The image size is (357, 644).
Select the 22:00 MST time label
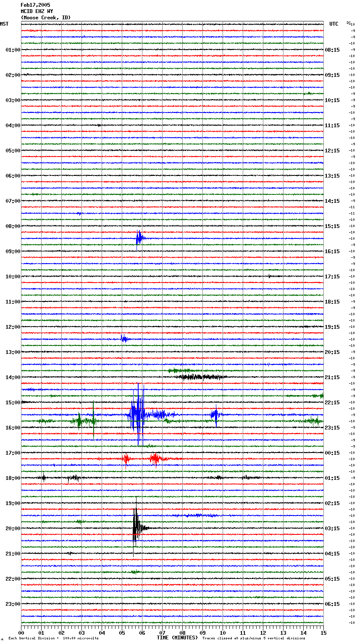point(13,579)
